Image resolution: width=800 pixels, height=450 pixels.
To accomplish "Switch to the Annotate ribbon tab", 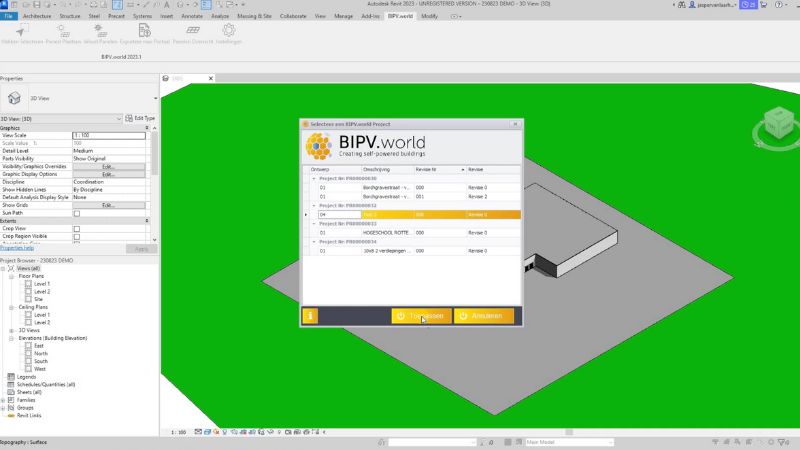I will [192, 16].
